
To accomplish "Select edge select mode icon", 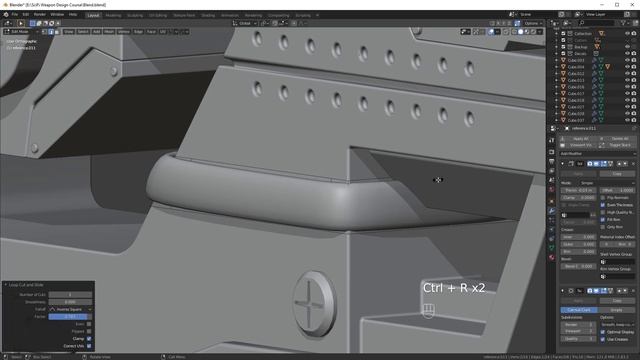I will point(51,31).
